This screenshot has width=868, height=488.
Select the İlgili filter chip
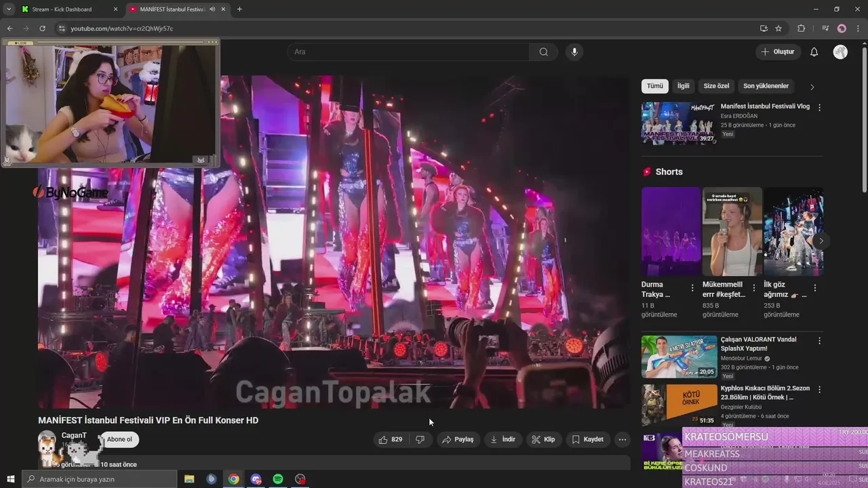(x=683, y=86)
